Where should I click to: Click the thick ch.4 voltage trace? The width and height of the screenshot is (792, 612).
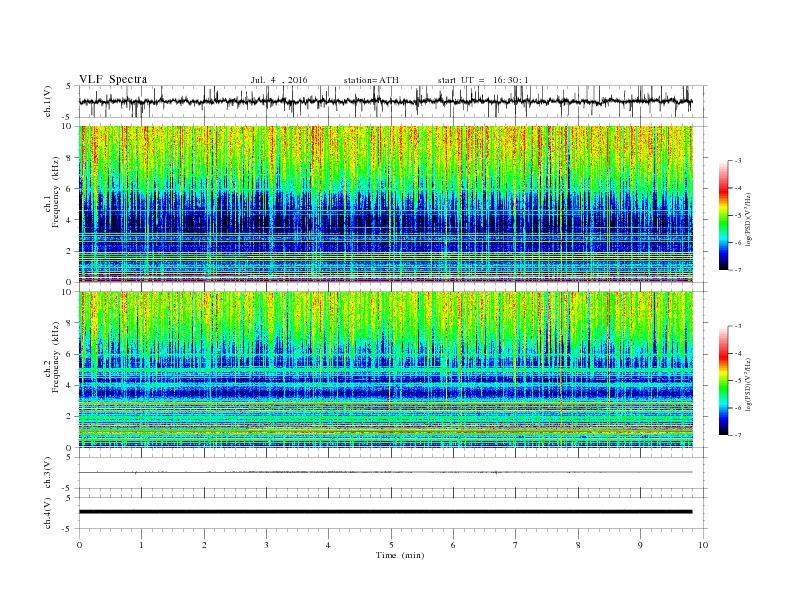385,512
